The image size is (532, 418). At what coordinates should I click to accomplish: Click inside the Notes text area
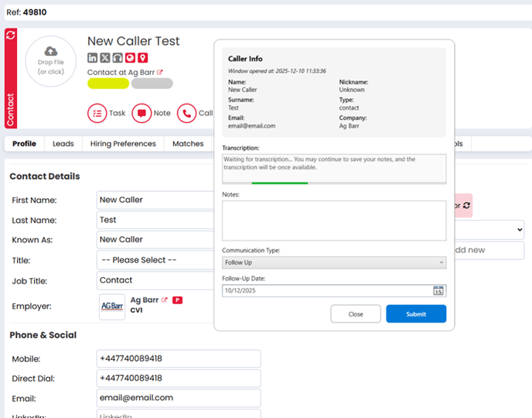333,221
